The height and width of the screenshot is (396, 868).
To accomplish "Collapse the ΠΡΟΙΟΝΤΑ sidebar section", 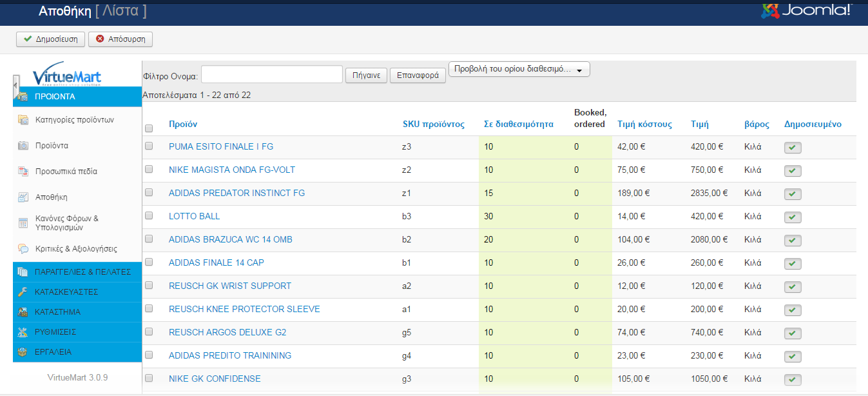I will (x=77, y=97).
